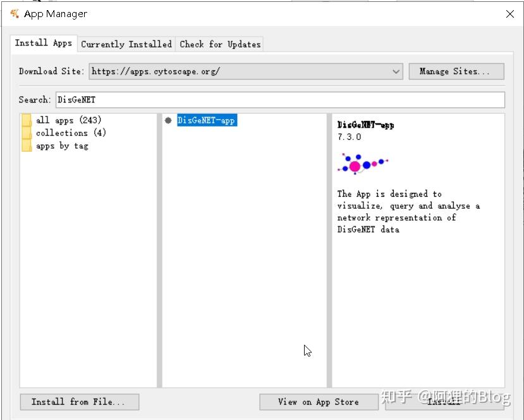This screenshot has height=420, width=524.
Task: Go to the Check for Updates tab
Action: (x=220, y=44)
